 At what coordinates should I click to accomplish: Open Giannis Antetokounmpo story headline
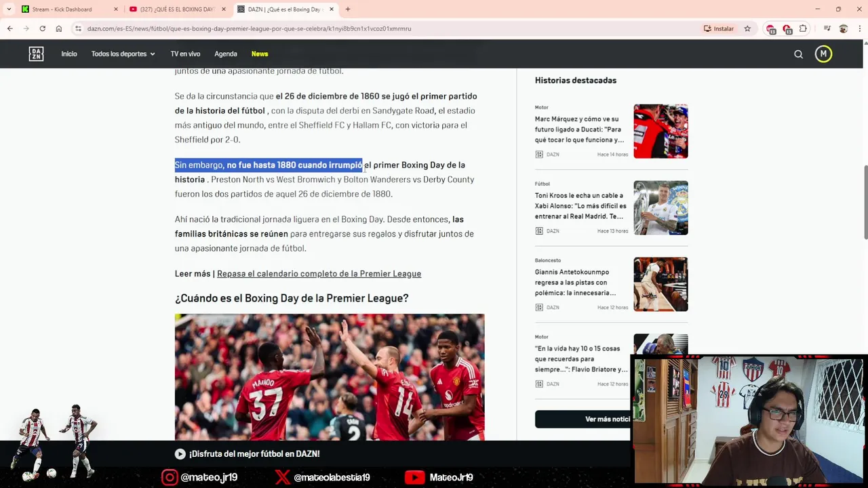pyautogui.click(x=575, y=283)
